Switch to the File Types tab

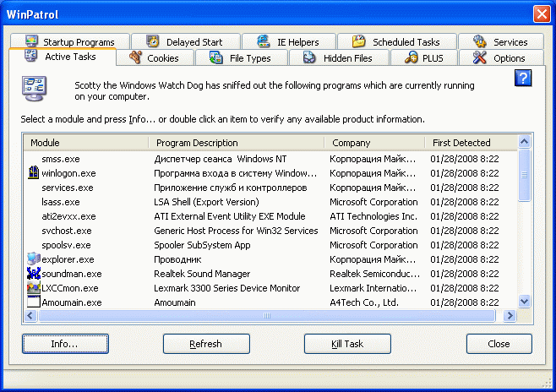(241, 57)
